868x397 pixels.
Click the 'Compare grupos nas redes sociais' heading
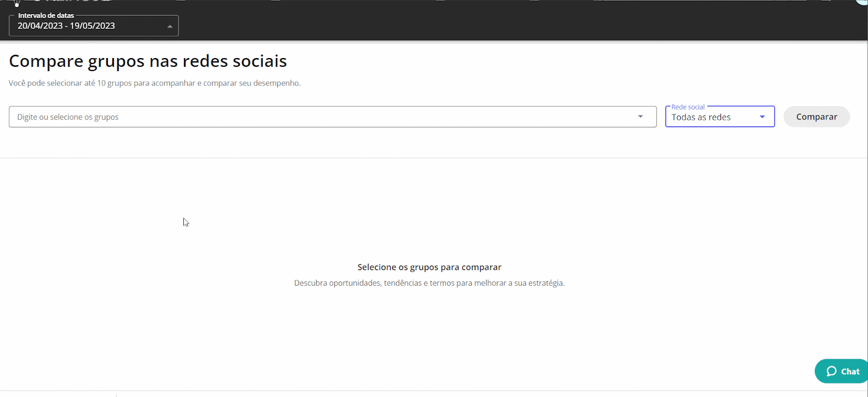[148, 61]
